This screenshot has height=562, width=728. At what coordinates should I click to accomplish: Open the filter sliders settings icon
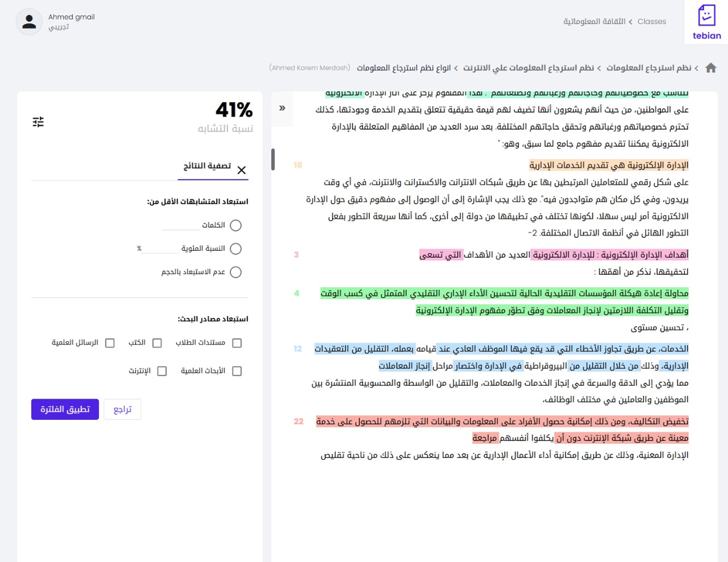[x=38, y=122]
